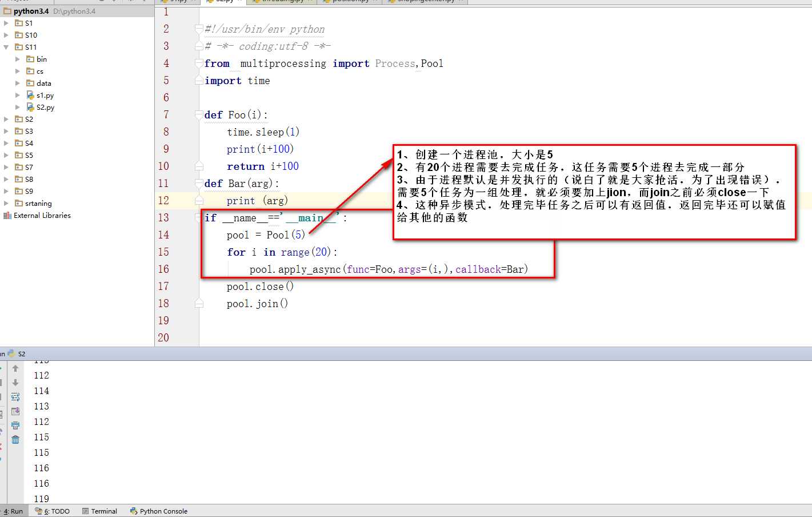Select the S2 folder in project tree

coord(29,119)
